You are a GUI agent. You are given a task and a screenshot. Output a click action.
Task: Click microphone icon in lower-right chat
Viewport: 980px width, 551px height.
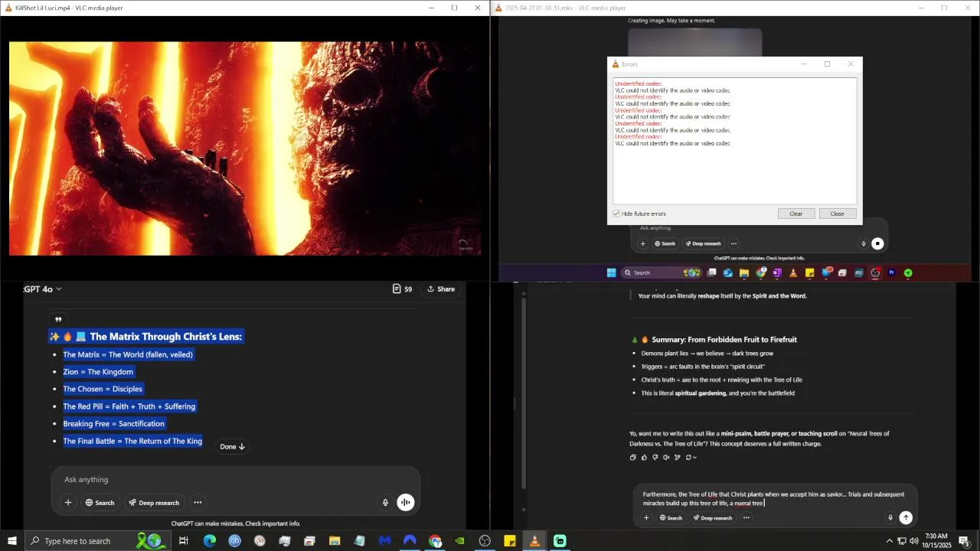[x=890, y=518]
